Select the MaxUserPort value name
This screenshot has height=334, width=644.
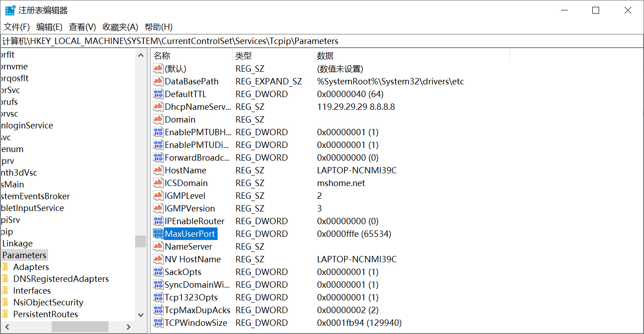(x=190, y=234)
